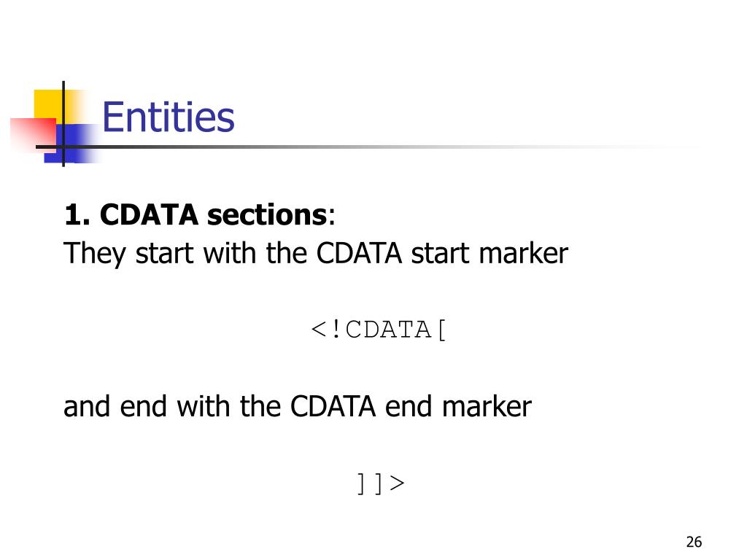Click "CDATA" in the start marker sentence

359,253
